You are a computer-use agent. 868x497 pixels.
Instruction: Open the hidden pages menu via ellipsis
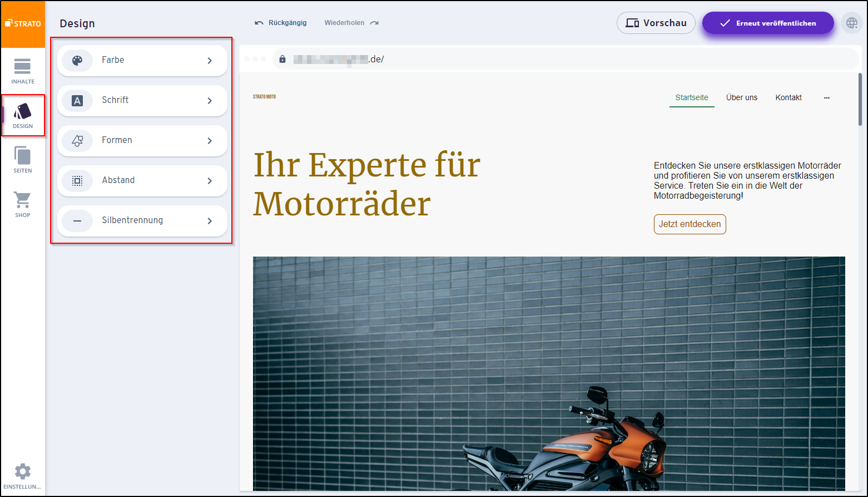click(x=827, y=97)
